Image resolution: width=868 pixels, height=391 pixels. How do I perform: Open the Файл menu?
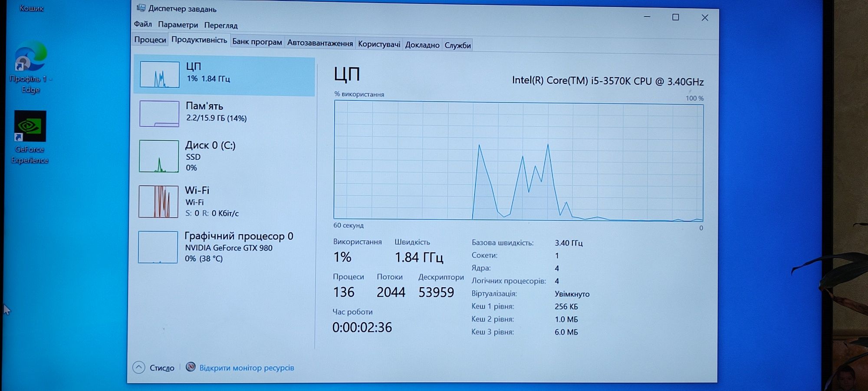[x=143, y=24]
